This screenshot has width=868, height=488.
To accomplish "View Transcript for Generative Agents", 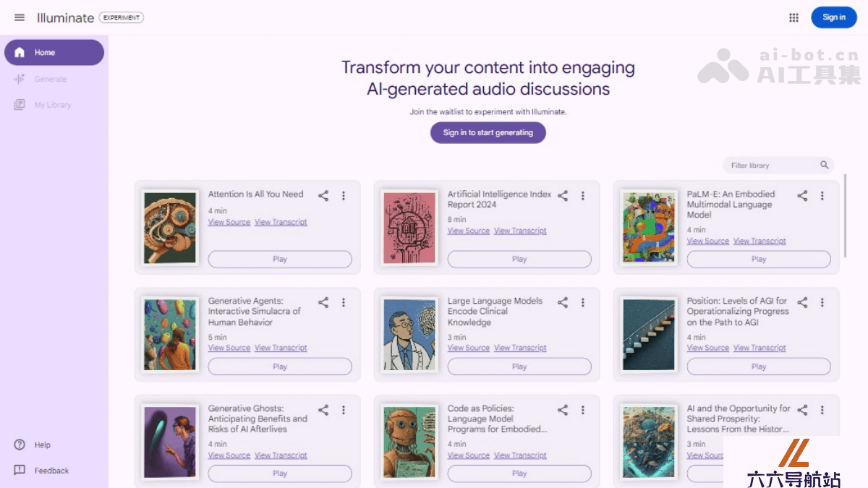I will pyautogui.click(x=281, y=348).
